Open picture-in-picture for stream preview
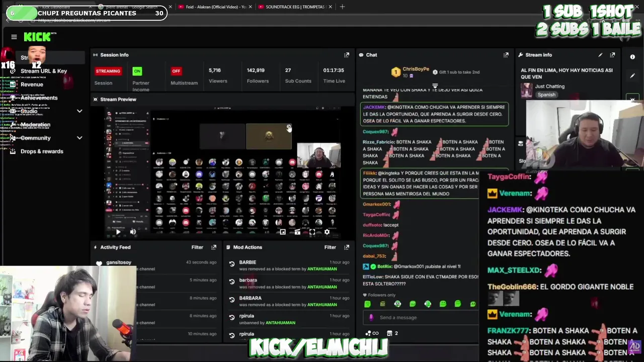 click(283, 232)
